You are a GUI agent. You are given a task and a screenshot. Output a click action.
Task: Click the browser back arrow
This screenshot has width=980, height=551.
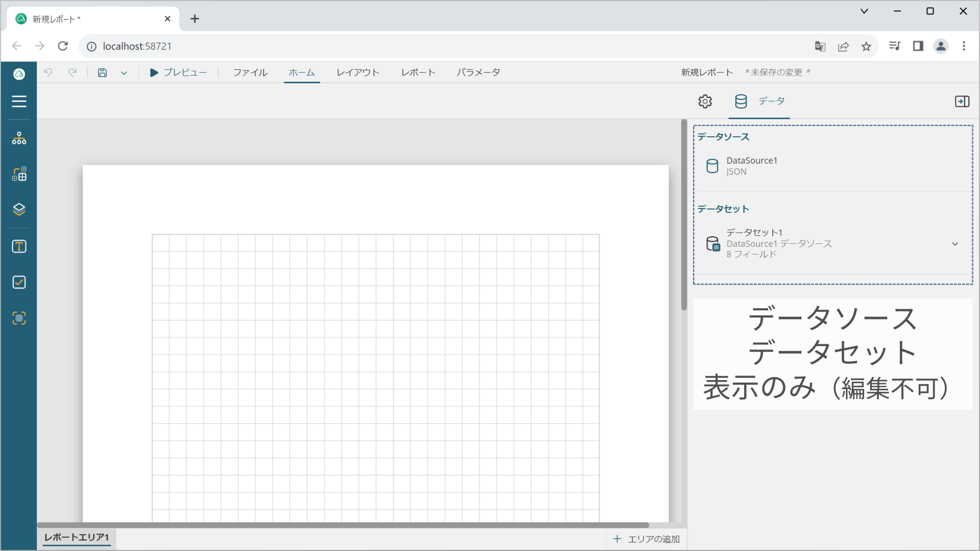(17, 46)
